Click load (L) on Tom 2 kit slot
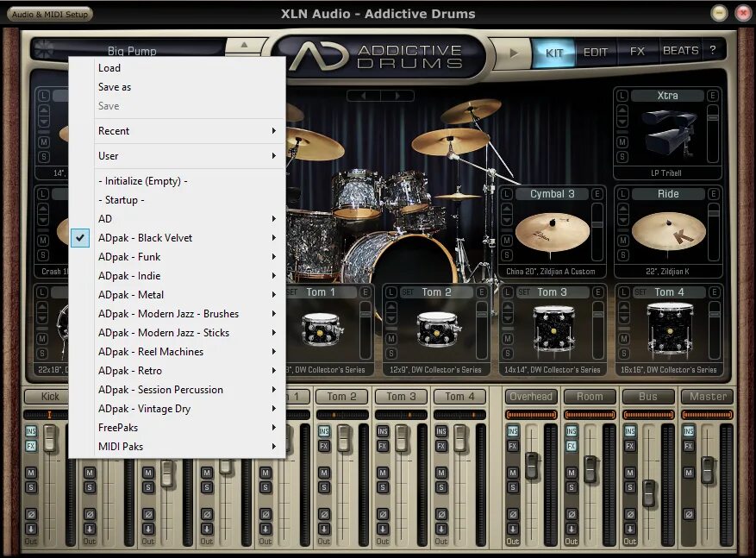Viewport: 756px width, 558px height. (391, 292)
